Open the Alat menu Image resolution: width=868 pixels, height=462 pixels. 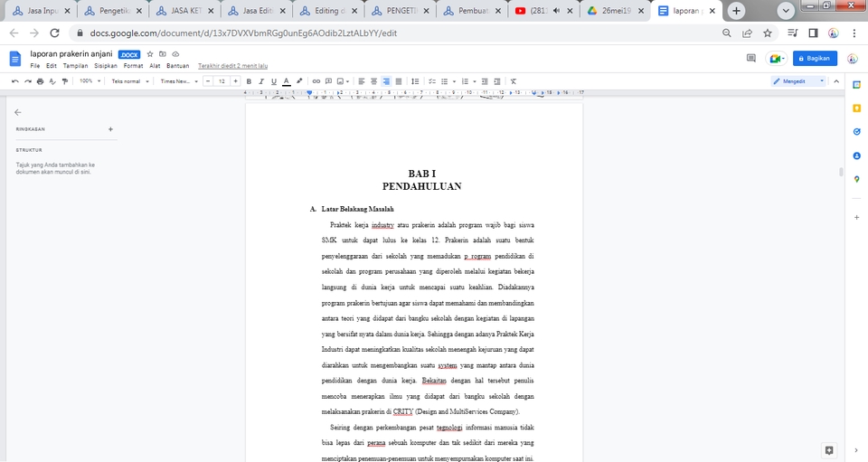click(155, 66)
